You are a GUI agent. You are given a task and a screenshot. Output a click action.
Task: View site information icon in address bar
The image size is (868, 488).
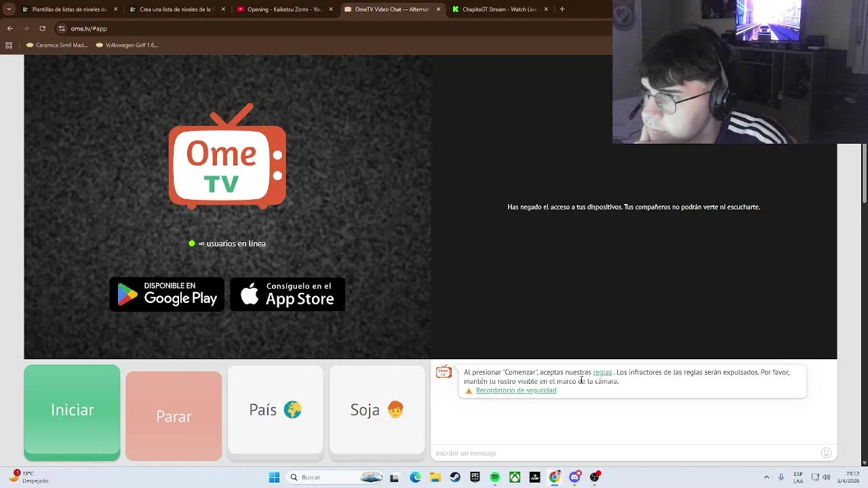coord(62,28)
